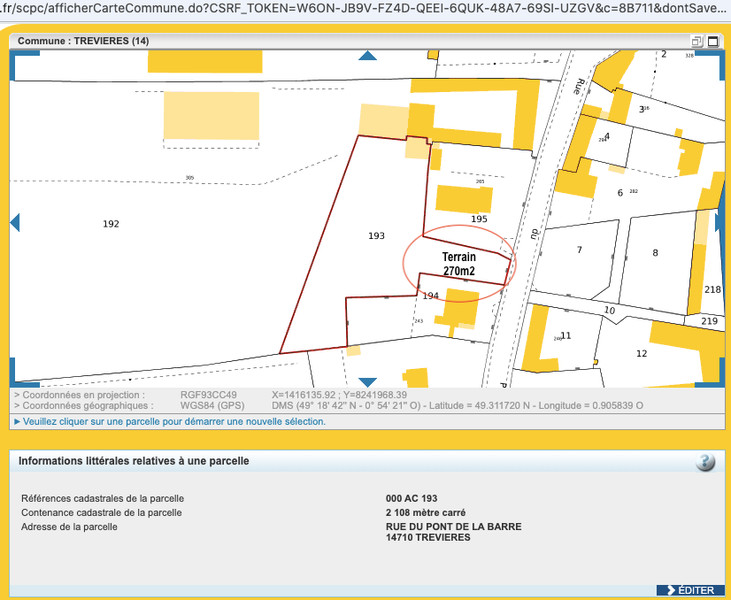
Task: Pan the map west with the left arrow
Action: pos(15,222)
